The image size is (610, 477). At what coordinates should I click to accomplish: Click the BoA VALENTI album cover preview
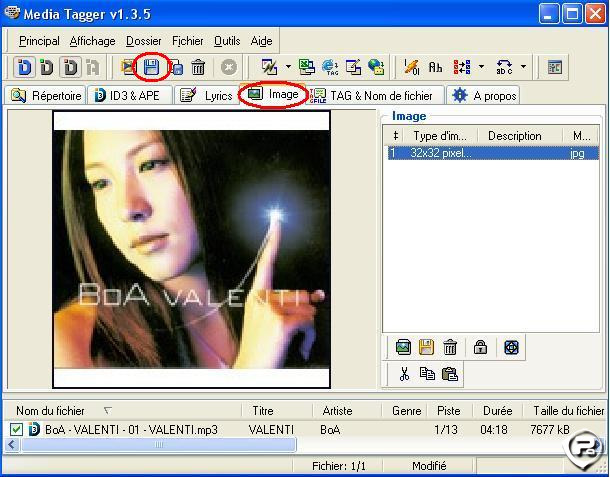click(191, 249)
